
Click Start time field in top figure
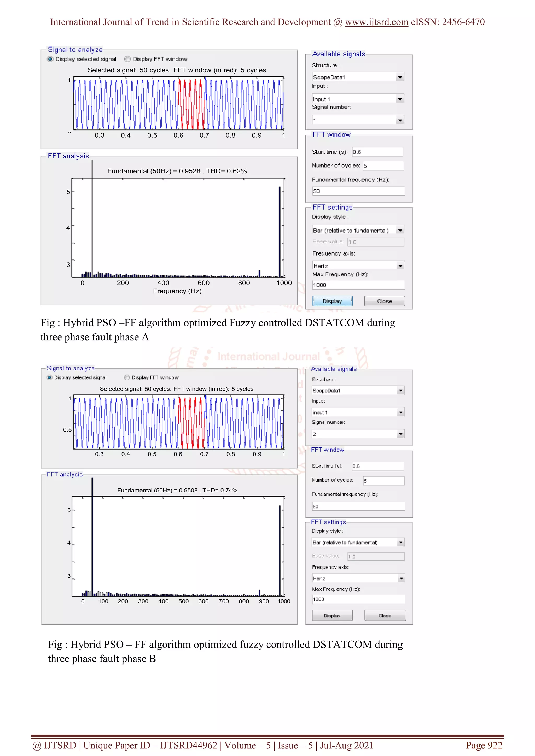click(x=377, y=152)
